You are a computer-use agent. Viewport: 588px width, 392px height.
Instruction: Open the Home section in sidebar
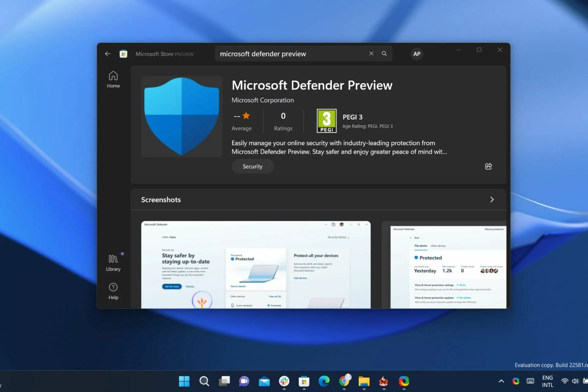[113, 80]
